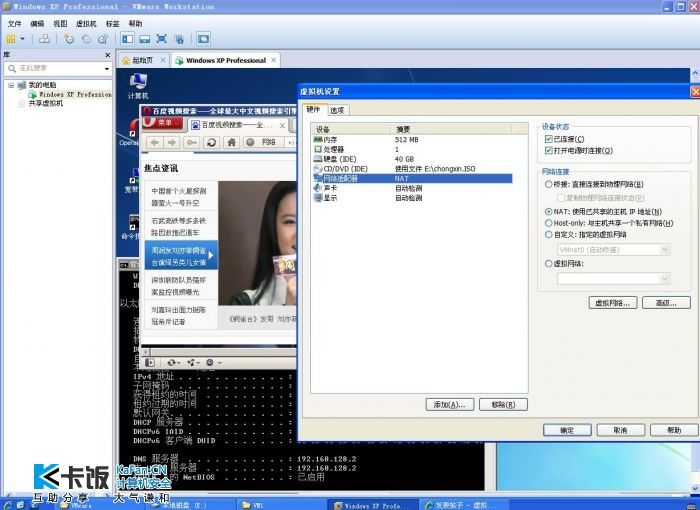Close the 库 library panel
Viewport: 700px width, 510px height.
point(108,55)
